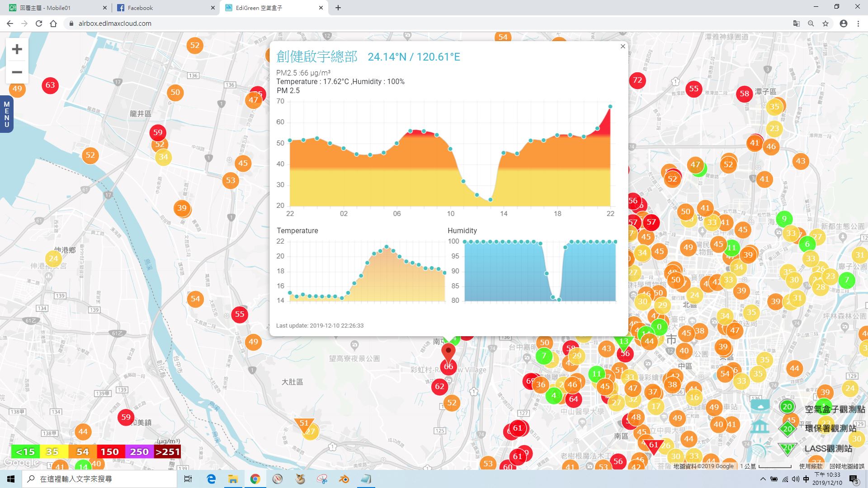Select the red 72 station marker
The image size is (868, 488).
point(637,80)
